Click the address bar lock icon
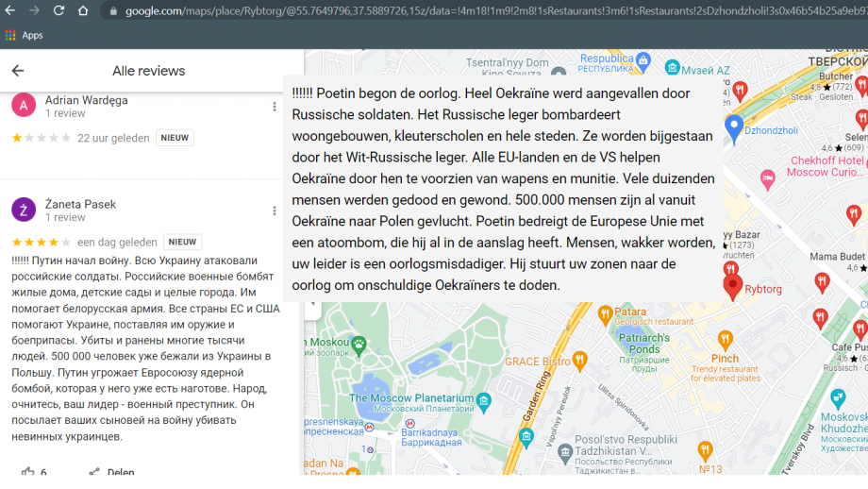 (x=113, y=11)
